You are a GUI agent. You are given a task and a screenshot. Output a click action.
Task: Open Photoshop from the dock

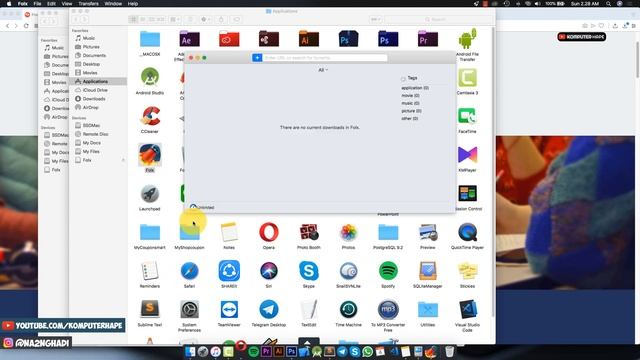pyautogui.click(x=291, y=351)
